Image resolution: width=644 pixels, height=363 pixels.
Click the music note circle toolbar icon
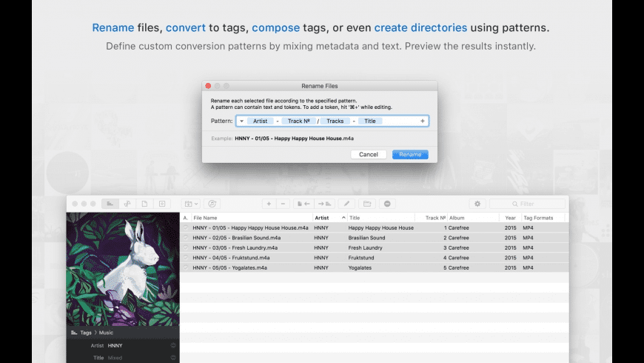pyautogui.click(x=212, y=204)
